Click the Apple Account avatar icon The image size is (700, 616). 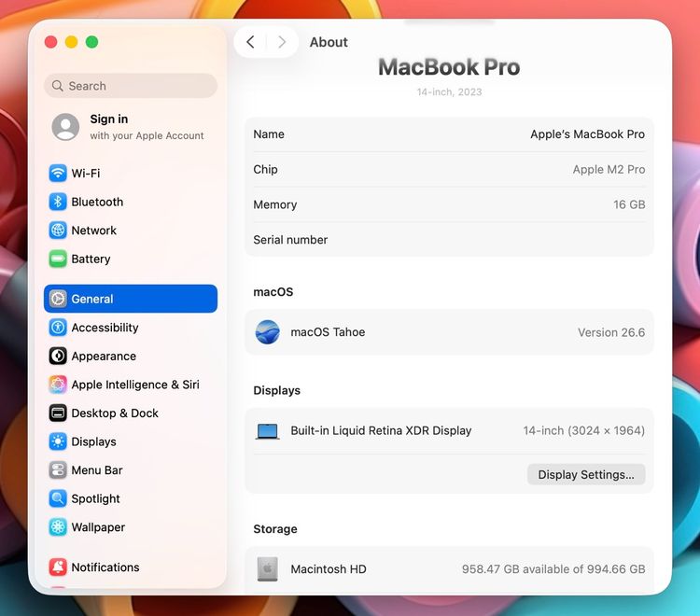click(x=65, y=127)
